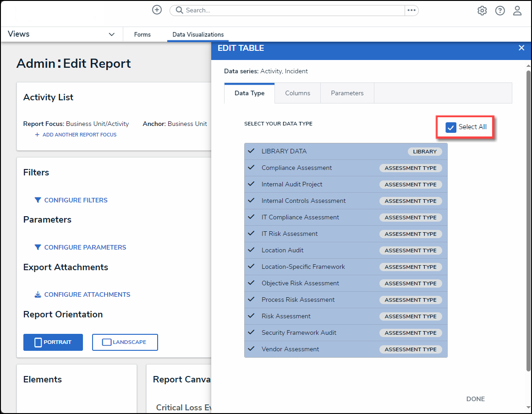Select Landscape report orientation
Screen dimensions: 532x414
125,342
